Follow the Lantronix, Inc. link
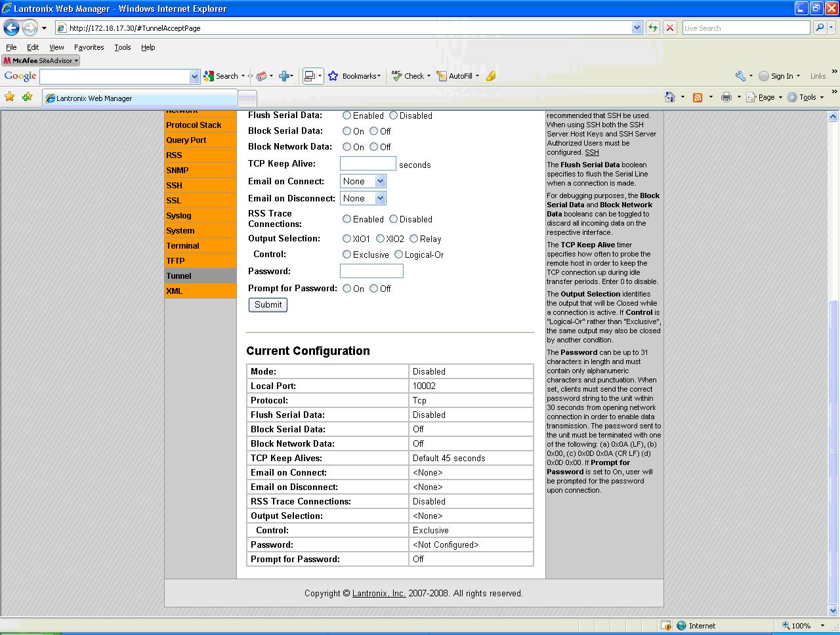Image resolution: width=840 pixels, height=635 pixels. pos(379,594)
